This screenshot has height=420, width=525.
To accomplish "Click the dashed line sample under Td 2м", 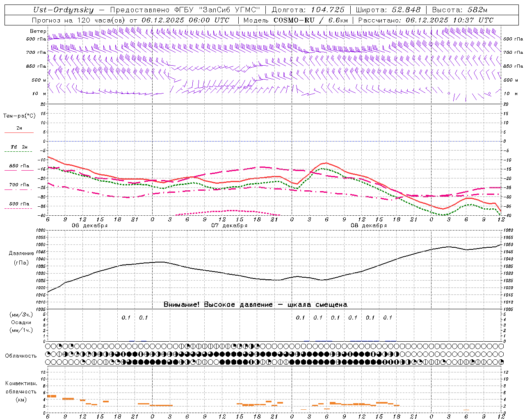I will click(18, 152).
